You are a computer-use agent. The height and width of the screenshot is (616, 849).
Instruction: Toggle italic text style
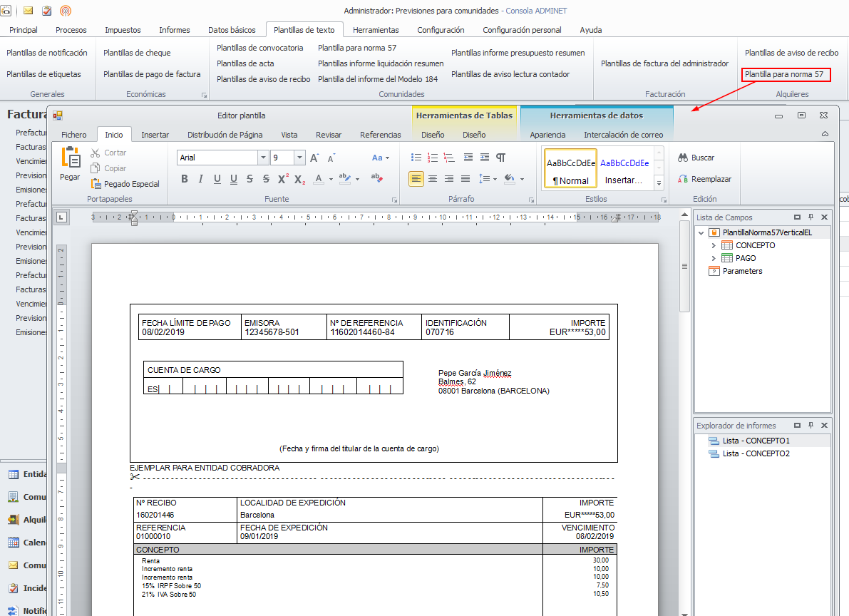201,179
